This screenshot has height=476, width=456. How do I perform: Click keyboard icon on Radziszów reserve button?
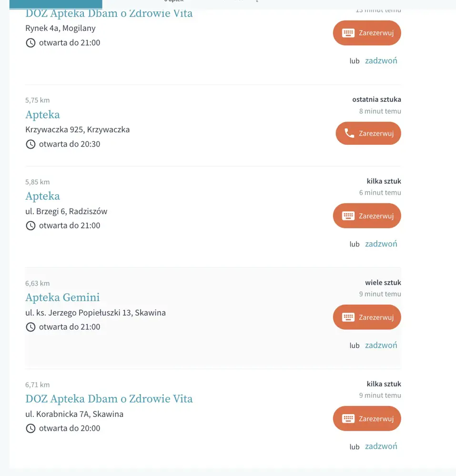[x=348, y=216]
